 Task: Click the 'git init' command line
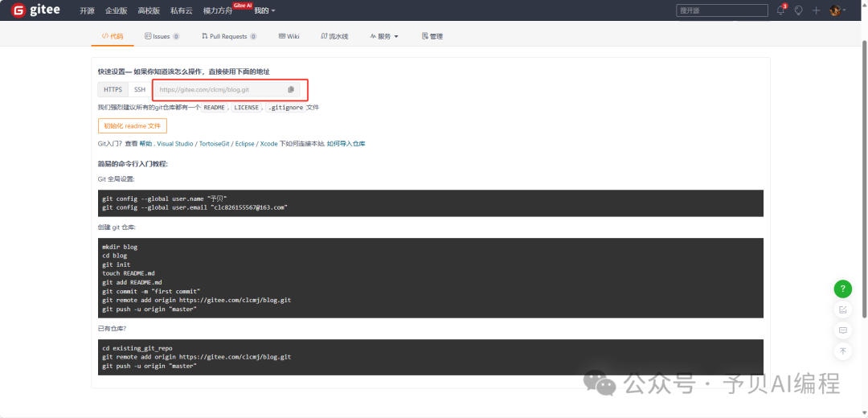pyautogui.click(x=117, y=264)
